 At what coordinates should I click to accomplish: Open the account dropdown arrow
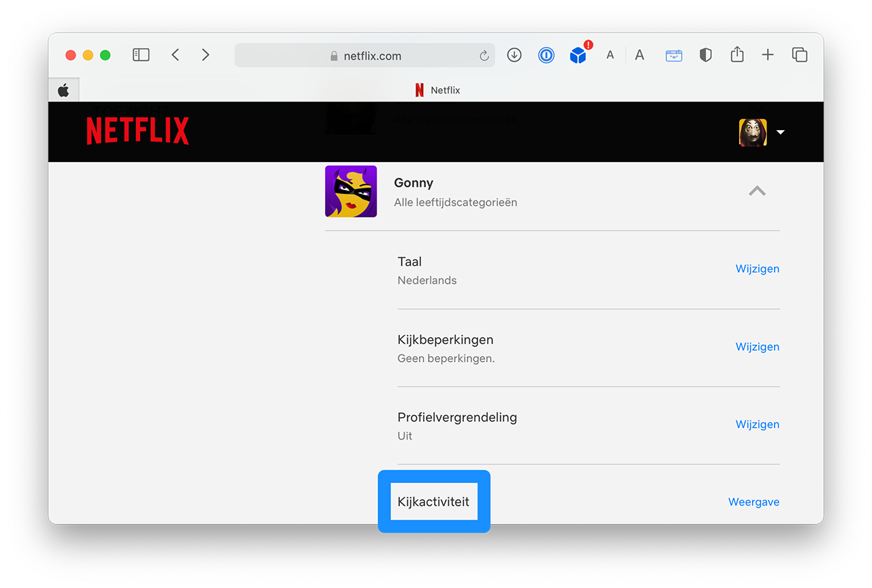781,132
